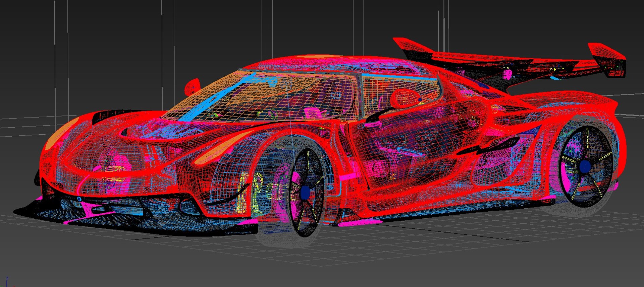Pick the far-side mirror beside the windshield
Screen dimensions: 644x287
[192, 87]
